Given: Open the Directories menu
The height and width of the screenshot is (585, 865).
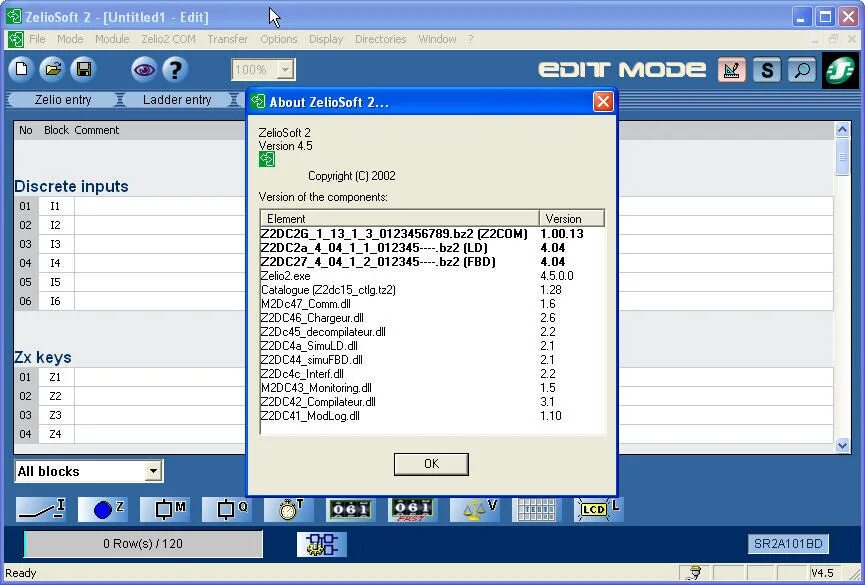Looking at the screenshot, I should (381, 39).
